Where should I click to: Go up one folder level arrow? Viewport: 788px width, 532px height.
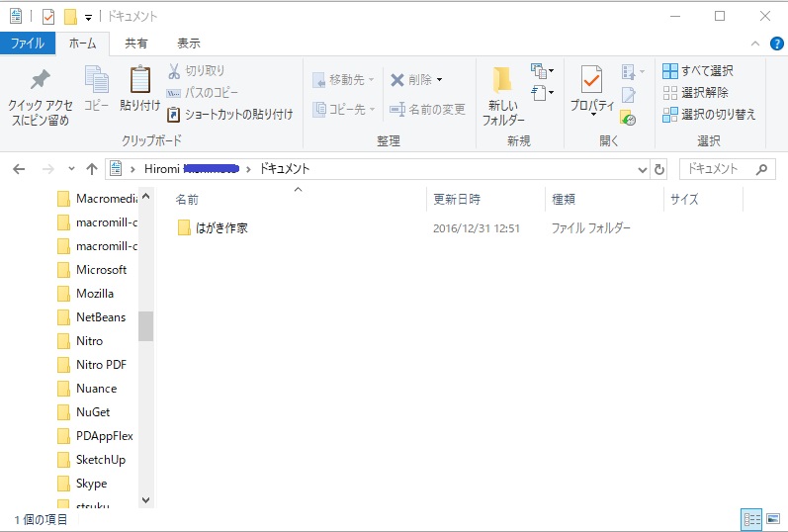coord(92,169)
